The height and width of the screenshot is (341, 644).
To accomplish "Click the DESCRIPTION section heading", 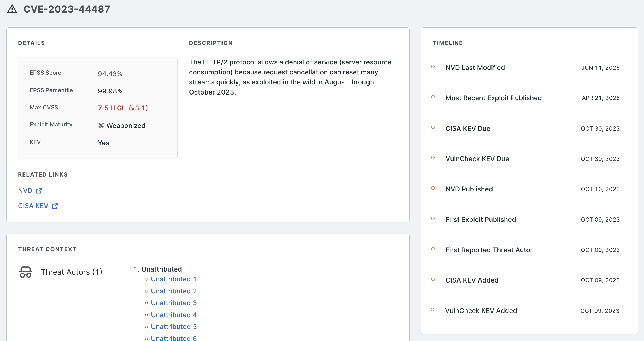I will click(x=211, y=43).
